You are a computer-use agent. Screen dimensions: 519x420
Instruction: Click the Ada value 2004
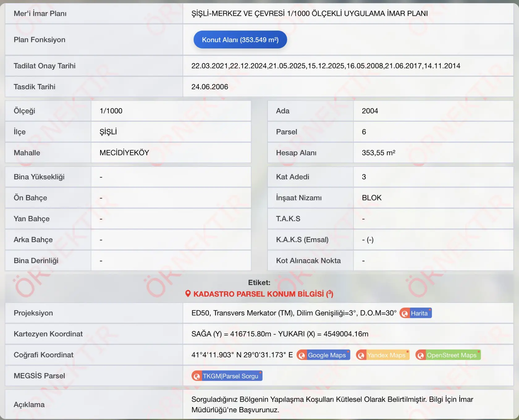click(370, 111)
